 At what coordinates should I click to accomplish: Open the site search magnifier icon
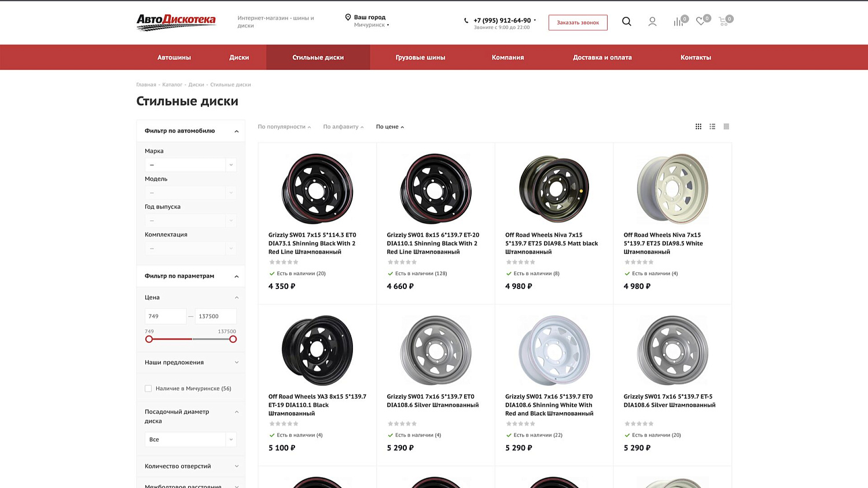pos(627,21)
